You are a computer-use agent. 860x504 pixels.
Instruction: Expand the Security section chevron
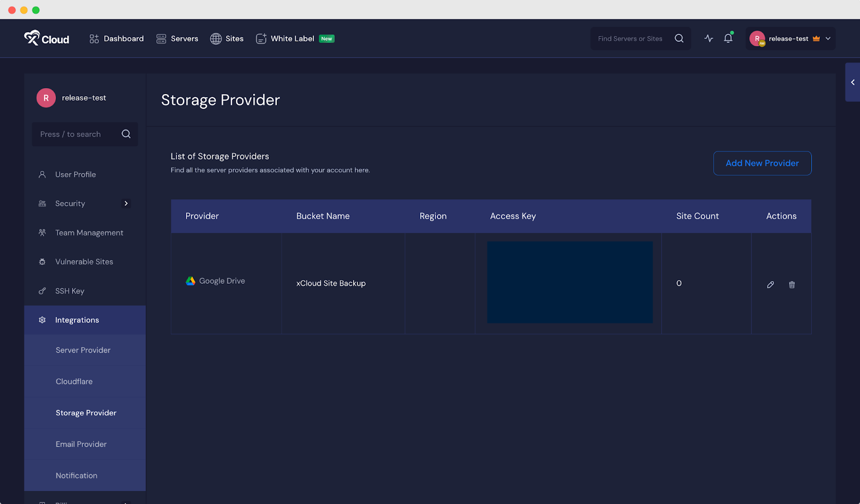tap(126, 203)
